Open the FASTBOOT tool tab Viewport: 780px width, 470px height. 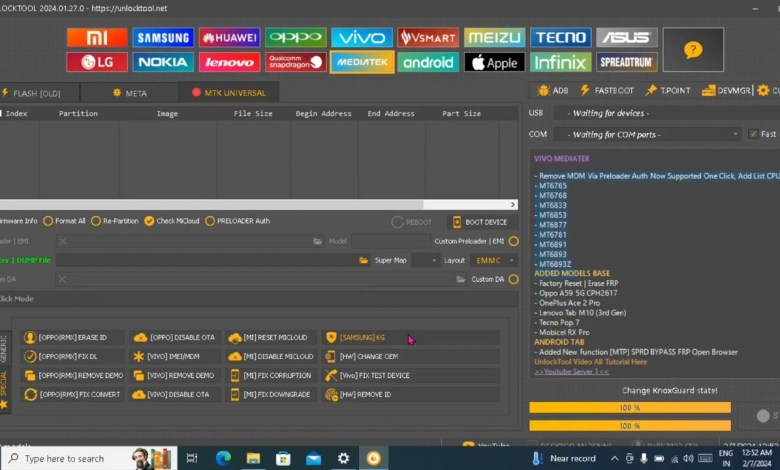[607, 91]
